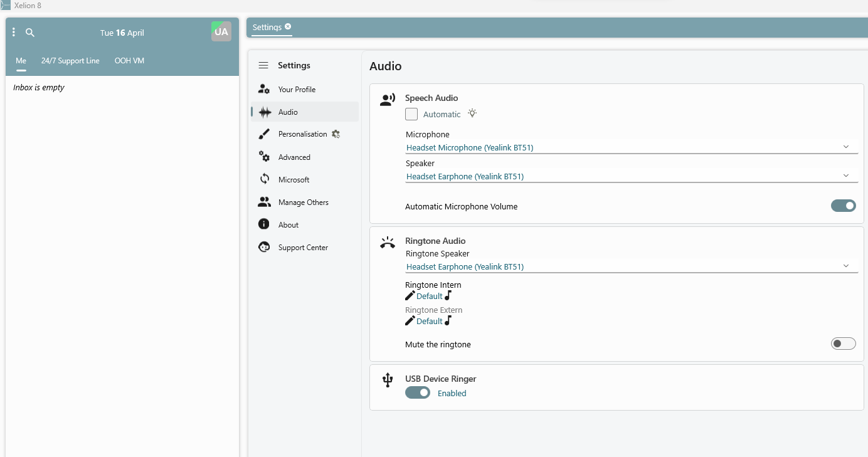
Task: Click the lightbulb hint beside Automatic
Action: pos(472,113)
